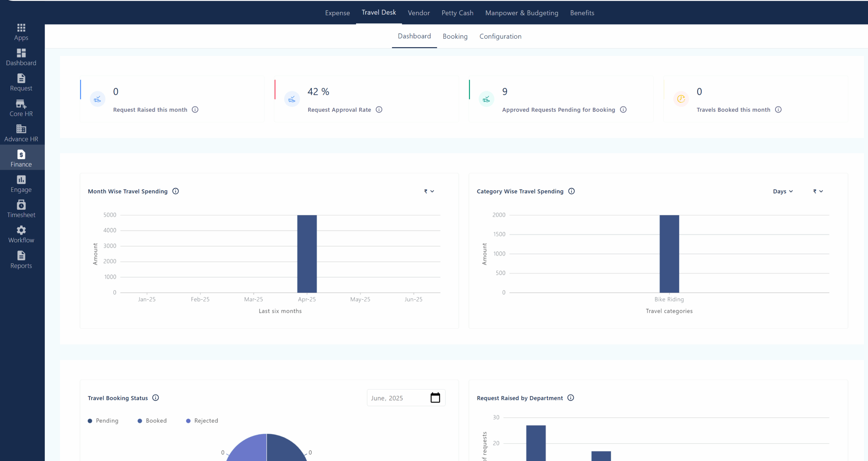Screen dimensions: 868x461
Task: Switch to the Vendor tab
Action: [419, 13]
